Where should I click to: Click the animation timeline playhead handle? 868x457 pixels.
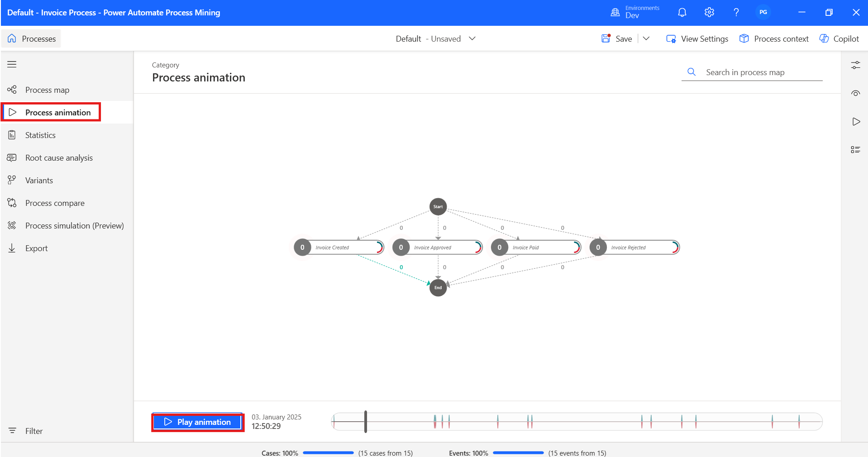click(366, 422)
